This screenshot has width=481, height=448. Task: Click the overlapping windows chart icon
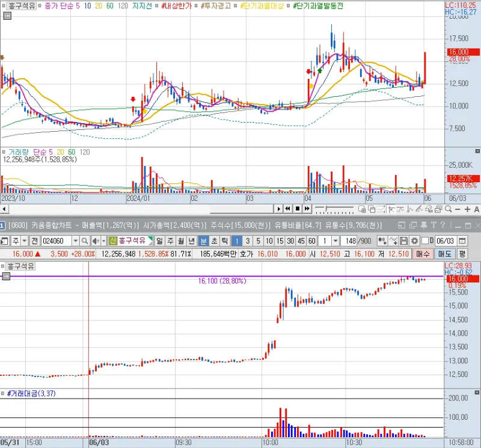(x=372, y=209)
